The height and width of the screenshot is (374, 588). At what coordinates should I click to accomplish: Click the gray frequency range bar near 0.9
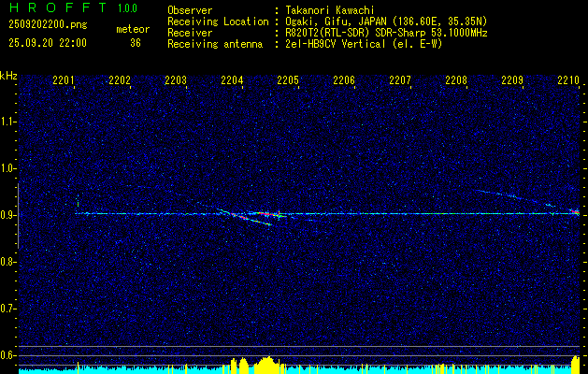[18, 216]
